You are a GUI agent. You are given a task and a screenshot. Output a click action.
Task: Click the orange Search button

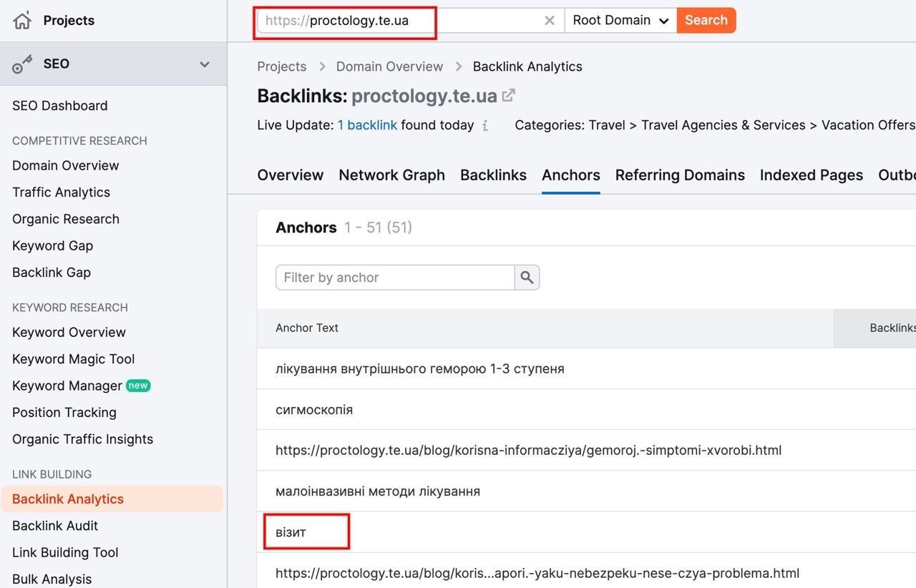pos(706,21)
